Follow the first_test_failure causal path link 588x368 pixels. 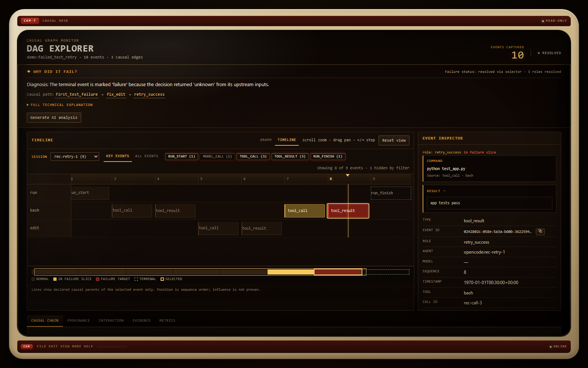[77, 95]
